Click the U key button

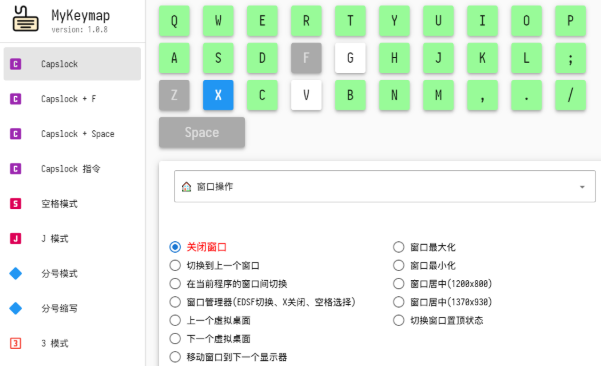tap(438, 21)
